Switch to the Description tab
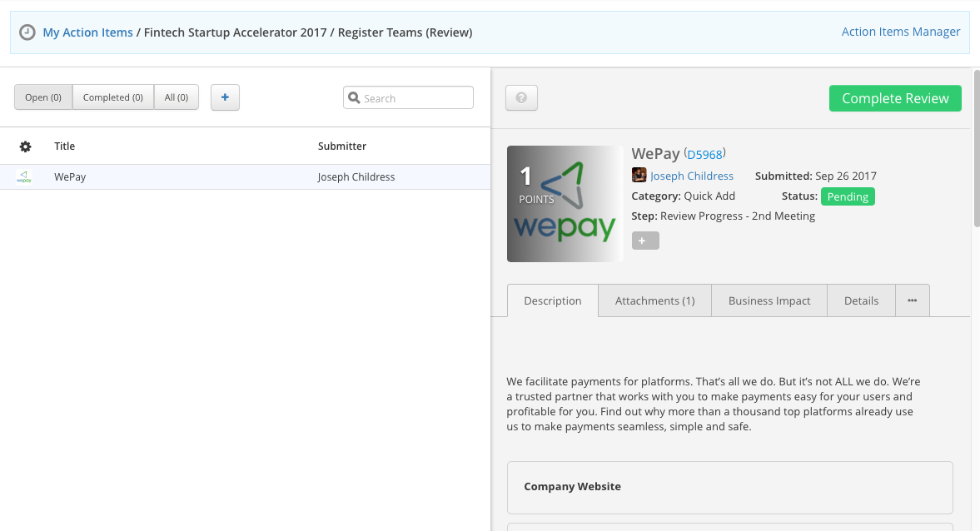 point(553,300)
